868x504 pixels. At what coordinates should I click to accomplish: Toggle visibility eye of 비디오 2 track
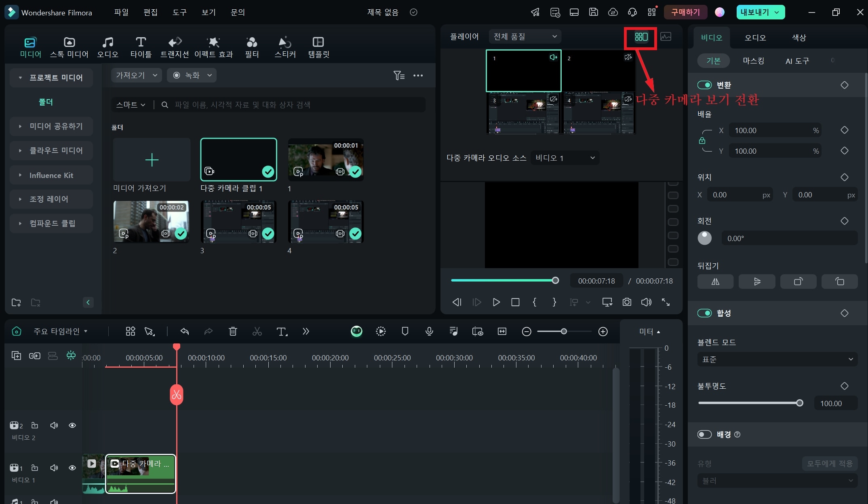(72, 425)
